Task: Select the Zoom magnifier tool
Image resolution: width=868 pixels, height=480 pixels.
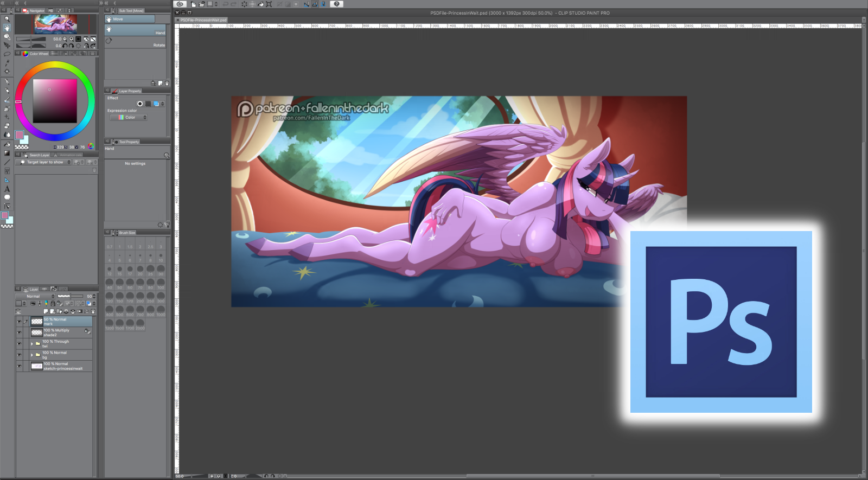Action: point(7,18)
